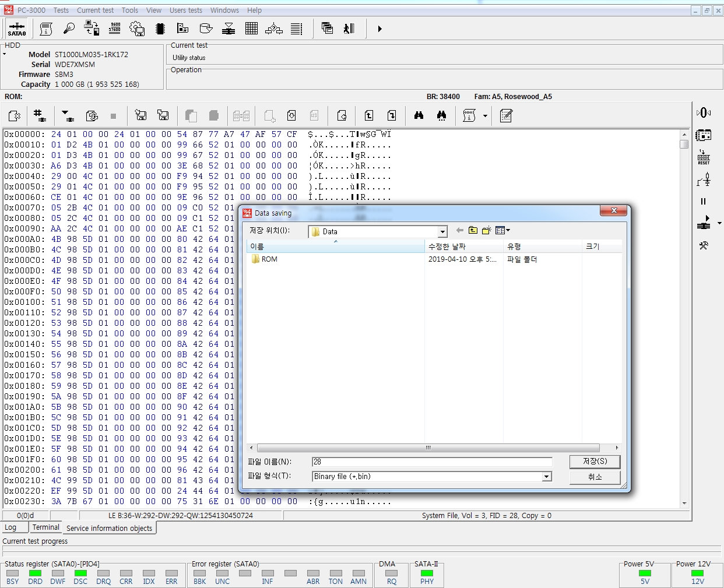Switch to the Terminal tab
Screen dimensions: 724x588
coord(45,527)
